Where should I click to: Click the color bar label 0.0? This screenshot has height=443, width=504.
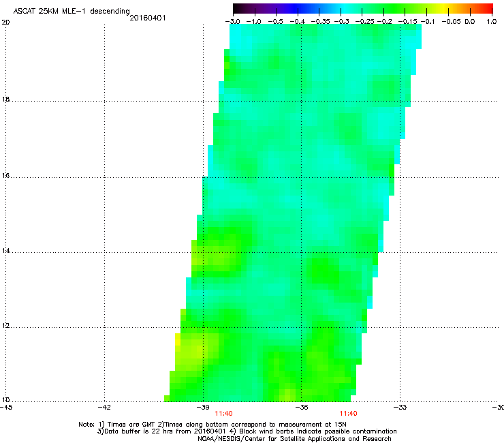(470, 22)
